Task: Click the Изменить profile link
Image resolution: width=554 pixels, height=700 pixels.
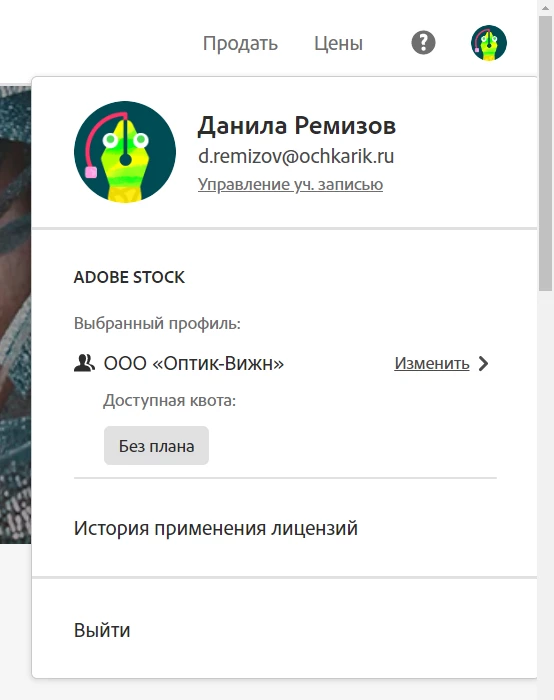Action: [x=432, y=363]
